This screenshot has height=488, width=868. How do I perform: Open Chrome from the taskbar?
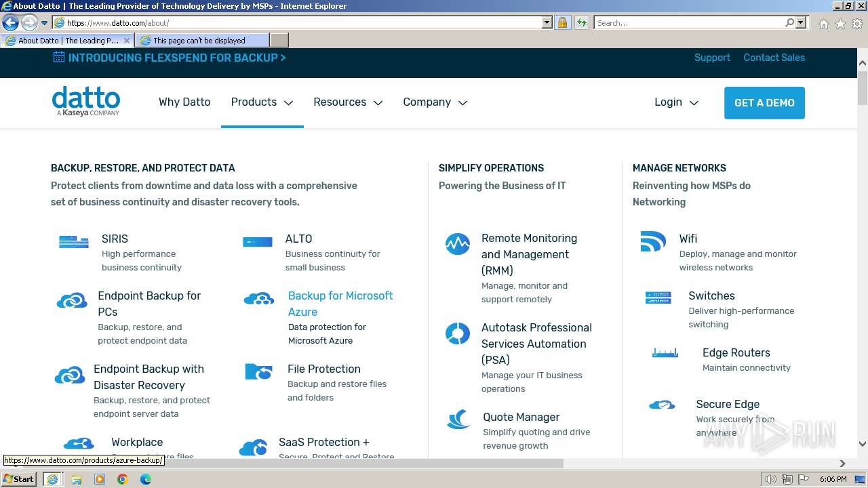pos(122,479)
